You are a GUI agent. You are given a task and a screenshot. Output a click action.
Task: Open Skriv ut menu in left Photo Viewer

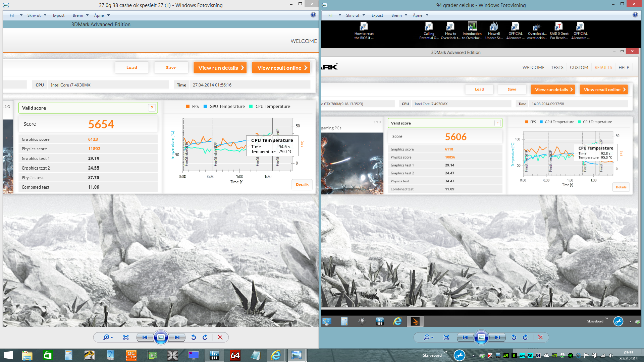pyautogui.click(x=34, y=15)
